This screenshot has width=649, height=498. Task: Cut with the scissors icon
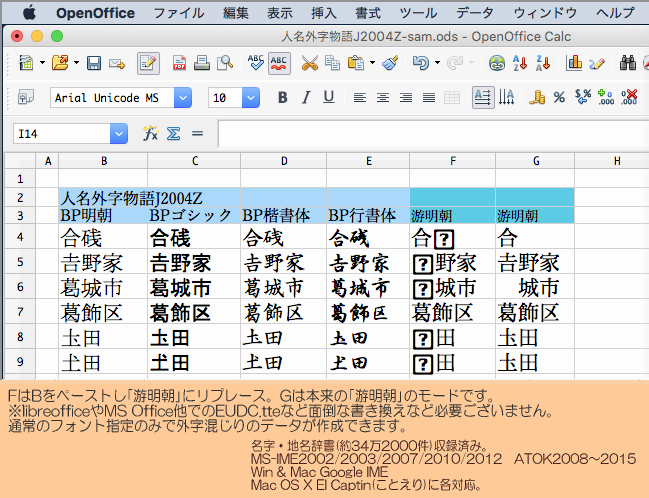point(310,63)
